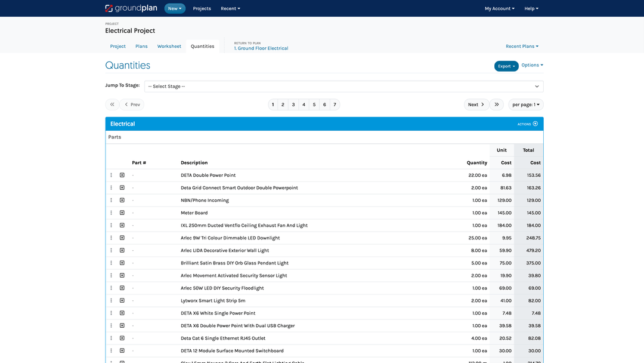644x363 pixels.
Task: Open the kebab menu for Arlec 9W Tri Colour Downlight
Action: [x=112, y=238]
